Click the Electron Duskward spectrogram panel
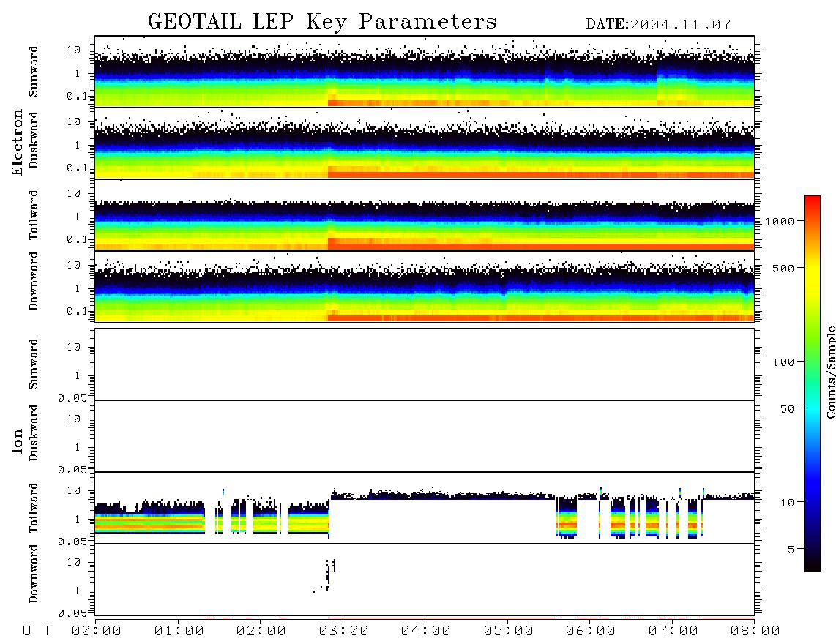 (x=425, y=143)
